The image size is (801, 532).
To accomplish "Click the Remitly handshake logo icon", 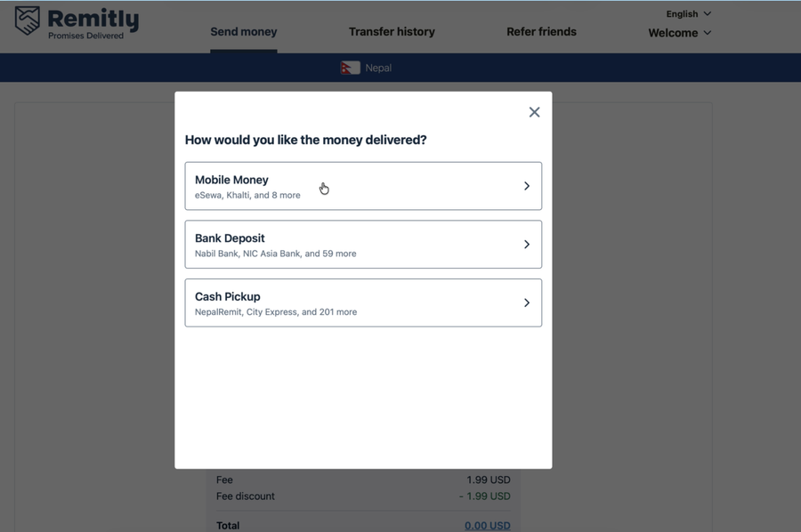I will pos(27,20).
